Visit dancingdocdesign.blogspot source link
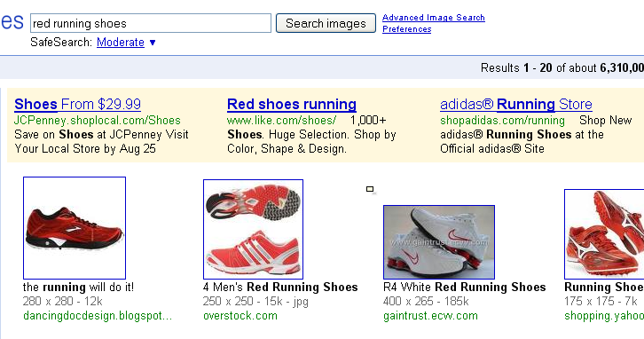This screenshot has width=644, height=339. coord(98,316)
